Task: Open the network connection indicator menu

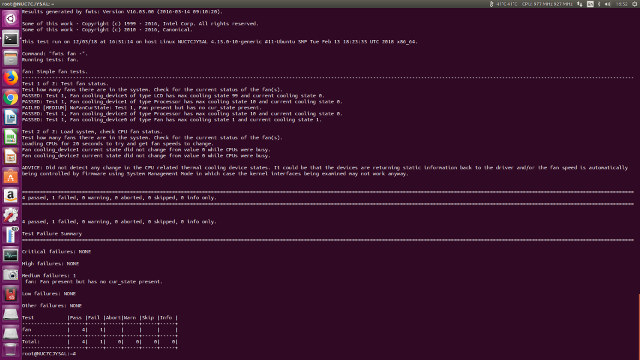Action: 580,4
